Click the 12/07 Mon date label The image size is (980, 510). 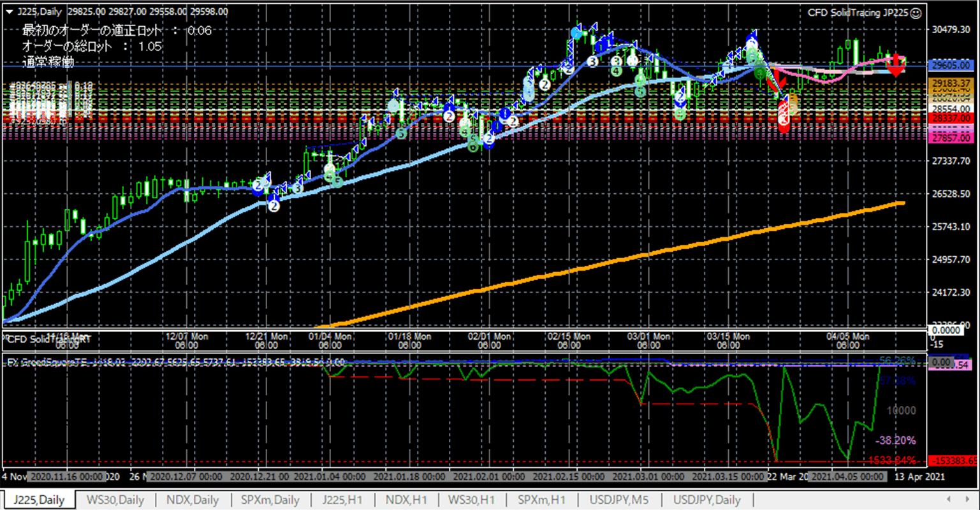tap(186, 336)
